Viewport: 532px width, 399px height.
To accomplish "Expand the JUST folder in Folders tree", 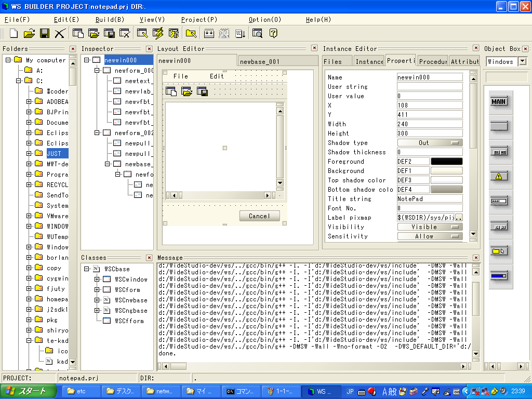I will pos(30,154).
